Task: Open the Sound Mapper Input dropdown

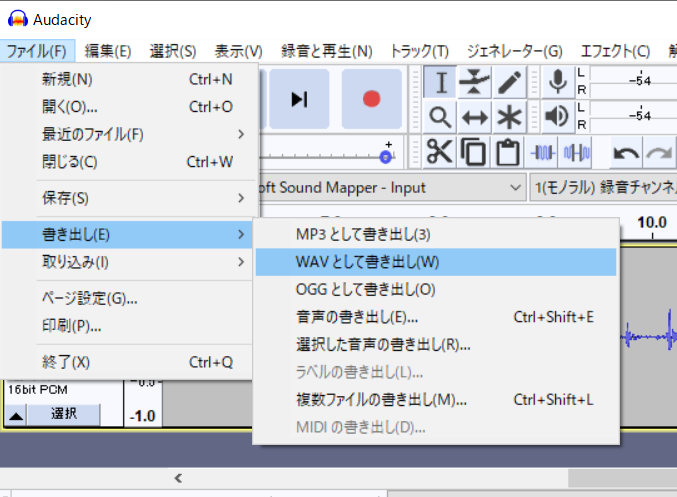Action: [x=392, y=188]
